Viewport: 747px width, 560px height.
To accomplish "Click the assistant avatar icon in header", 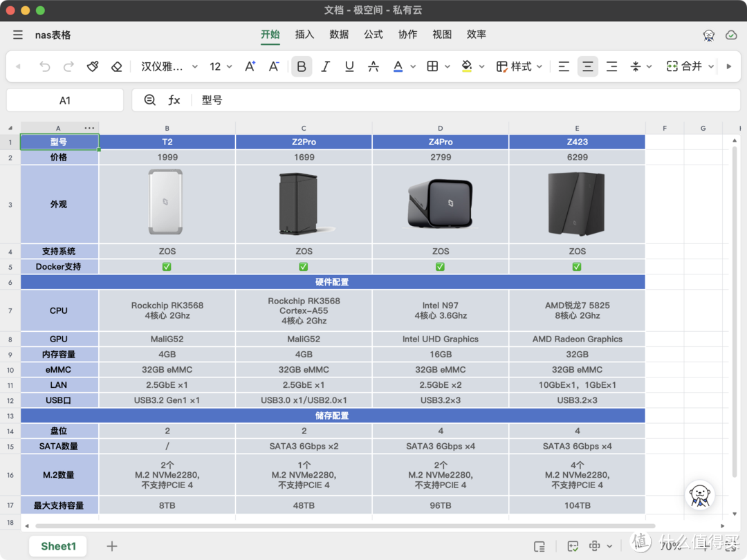I will [709, 35].
